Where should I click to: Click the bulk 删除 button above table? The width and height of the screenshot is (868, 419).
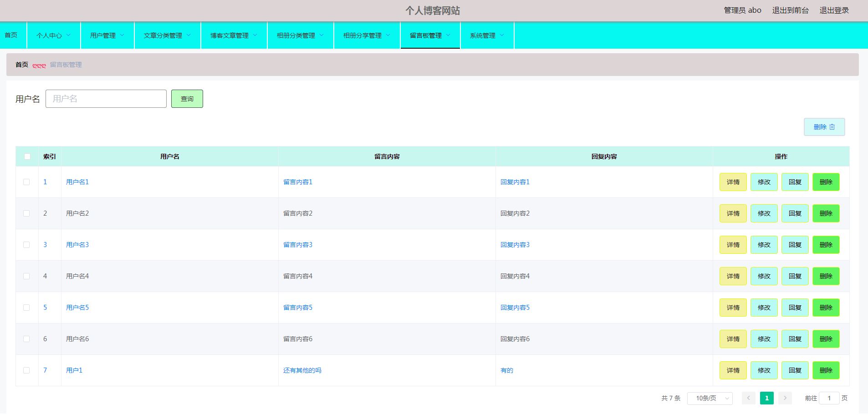(x=824, y=127)
